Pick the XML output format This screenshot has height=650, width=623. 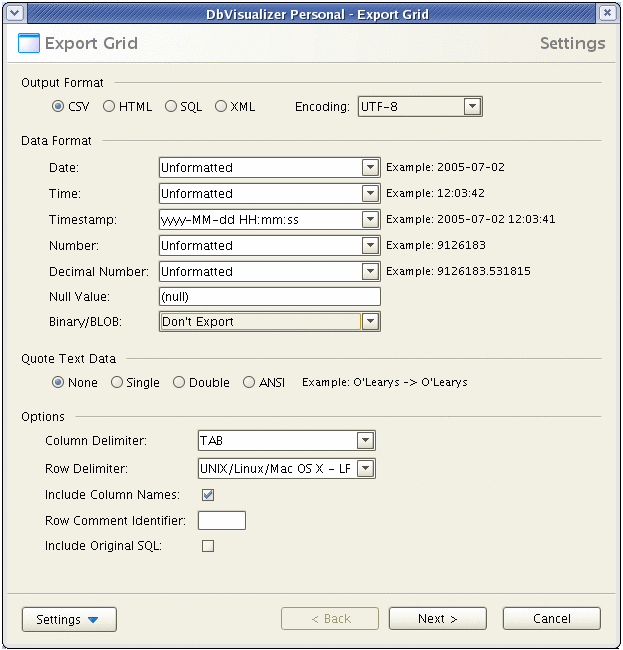point(221,107)
